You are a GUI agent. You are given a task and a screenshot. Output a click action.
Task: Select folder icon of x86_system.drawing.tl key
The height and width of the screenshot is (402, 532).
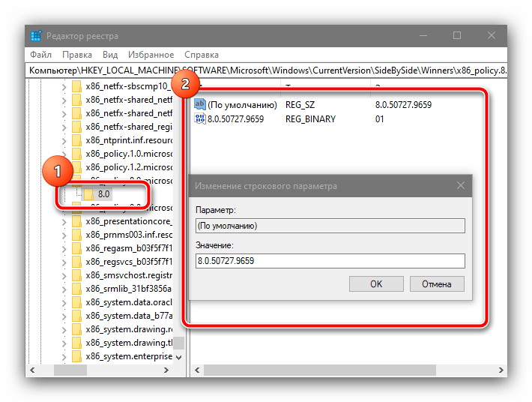pos(76,343)
